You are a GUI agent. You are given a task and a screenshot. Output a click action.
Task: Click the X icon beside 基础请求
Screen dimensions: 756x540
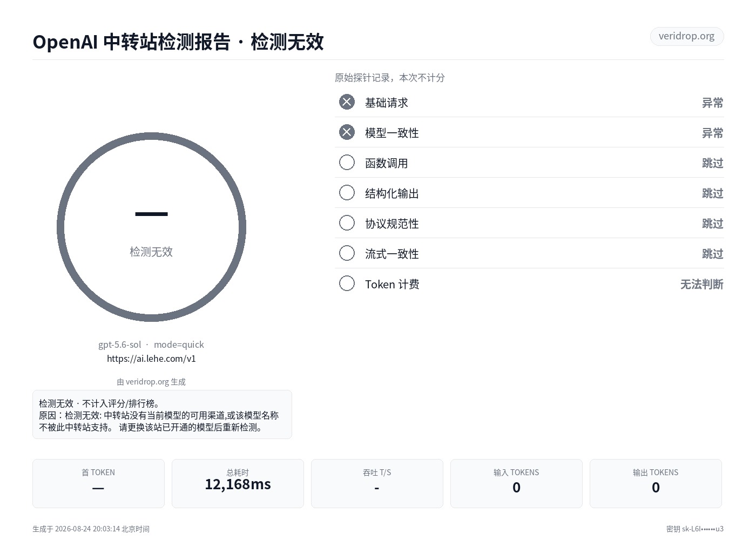(x=347, y=102)
